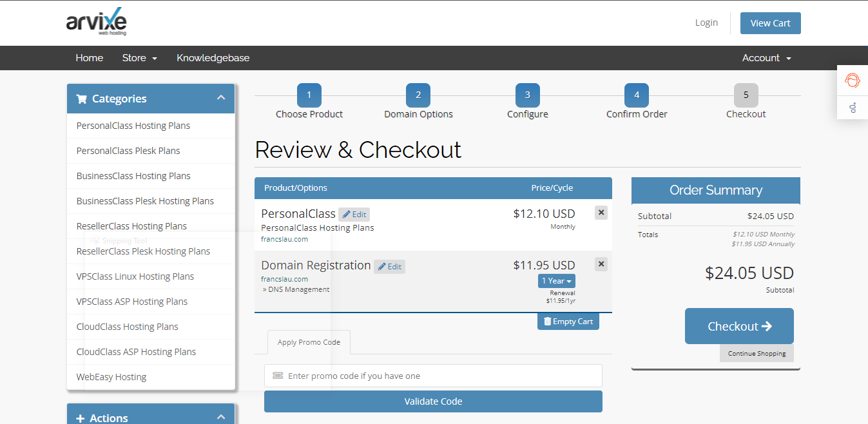This screenshot has width=868, height=424.
Task: Click the Validate Code button
Action: [433, 401]
